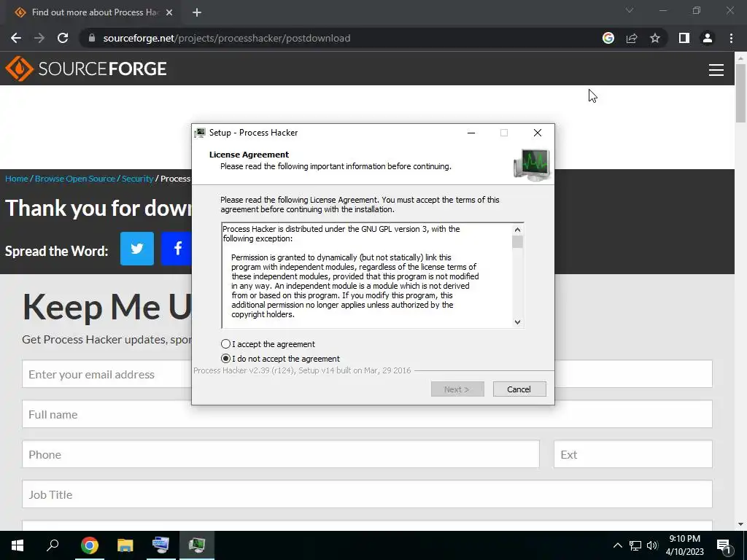Open the Chrome tab search chevron
Screen dimensions: 747x560
click(630, 10)
